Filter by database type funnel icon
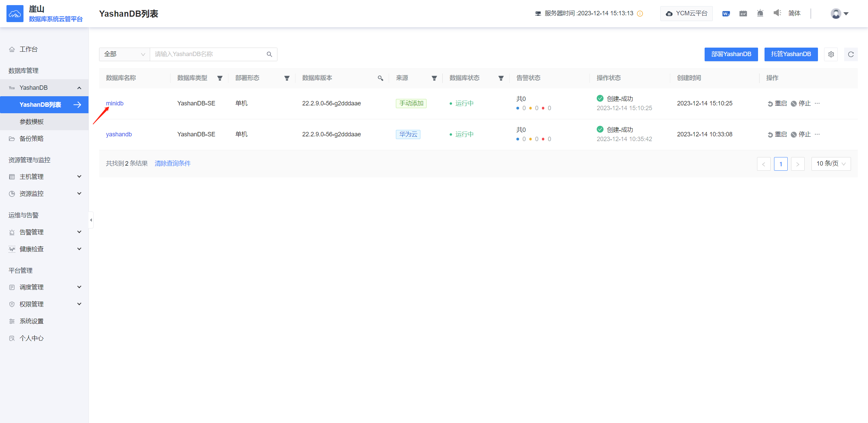 [x=220, y=78]
